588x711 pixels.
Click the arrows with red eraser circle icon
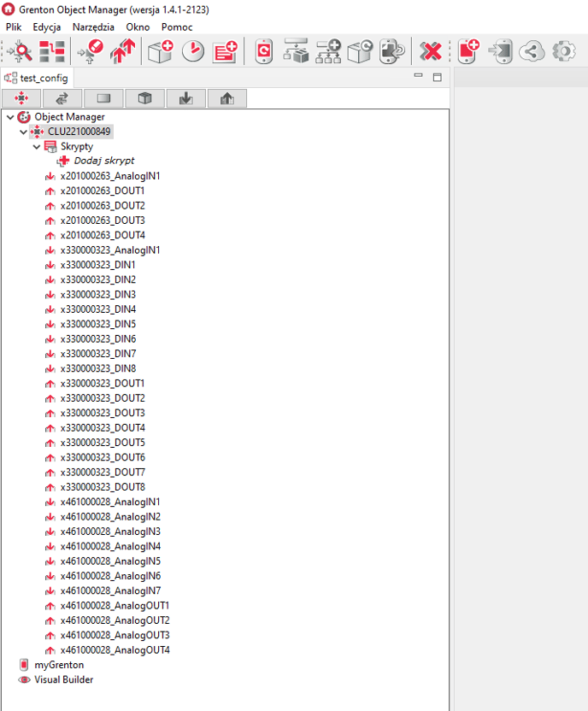tap(91, 51)
